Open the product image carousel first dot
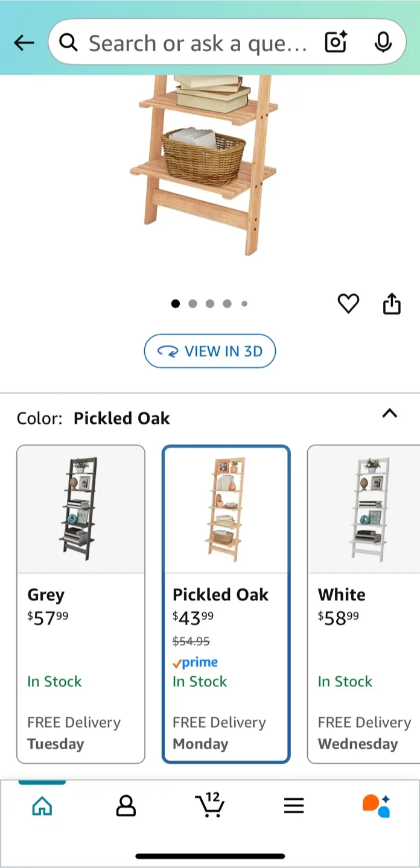The image size is (420, 868). point(175,304)
